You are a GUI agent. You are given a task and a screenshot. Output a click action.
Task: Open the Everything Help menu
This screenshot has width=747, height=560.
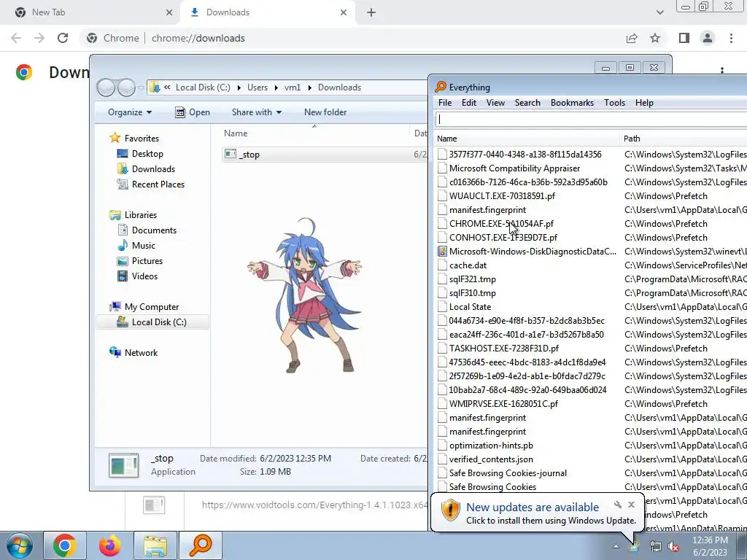pos(644,103)
